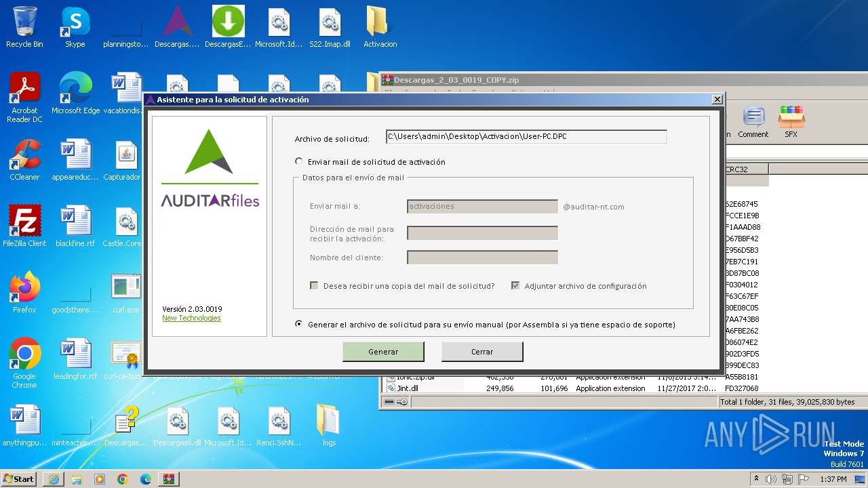The image size is (868, 488).
Task: Click the 'Total 1 folder, 31 files' status text
Action: [787, 402]
